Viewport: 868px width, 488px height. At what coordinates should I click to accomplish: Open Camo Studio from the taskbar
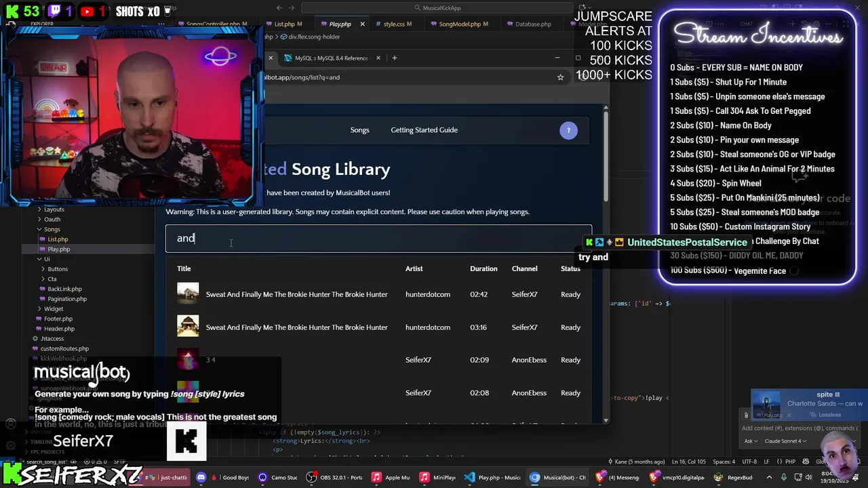278,477
